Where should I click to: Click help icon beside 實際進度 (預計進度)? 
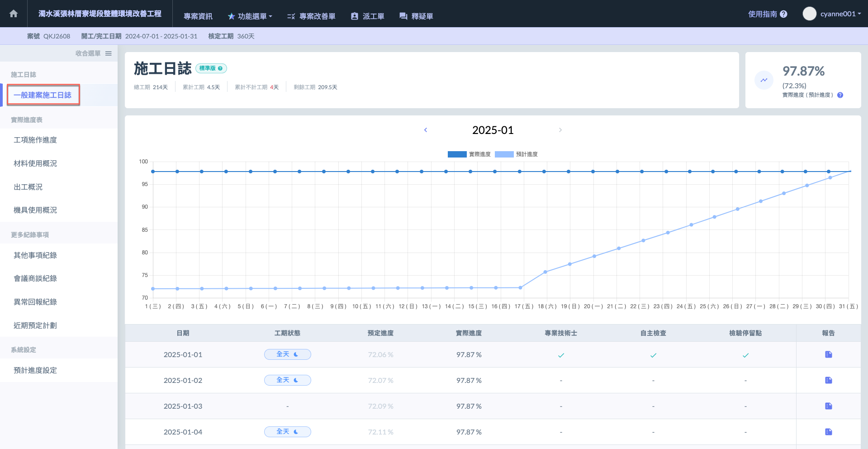coord(840,95)
